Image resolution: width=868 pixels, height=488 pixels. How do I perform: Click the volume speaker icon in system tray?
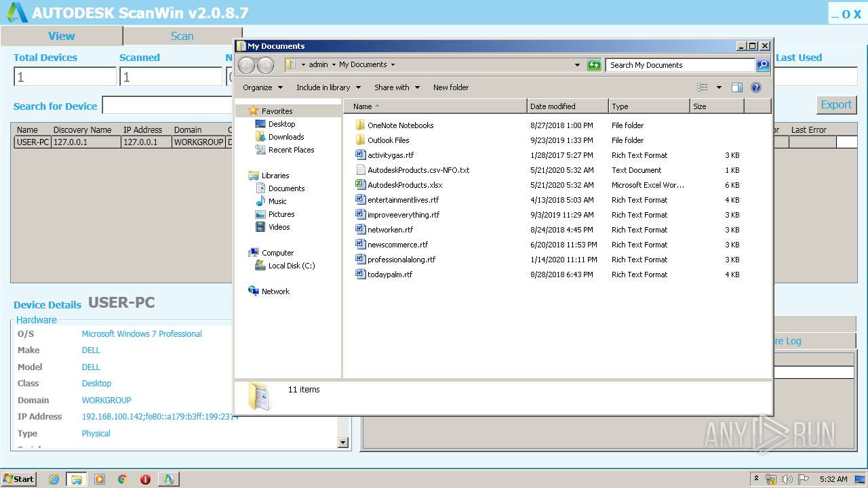[x=786, y=479]
